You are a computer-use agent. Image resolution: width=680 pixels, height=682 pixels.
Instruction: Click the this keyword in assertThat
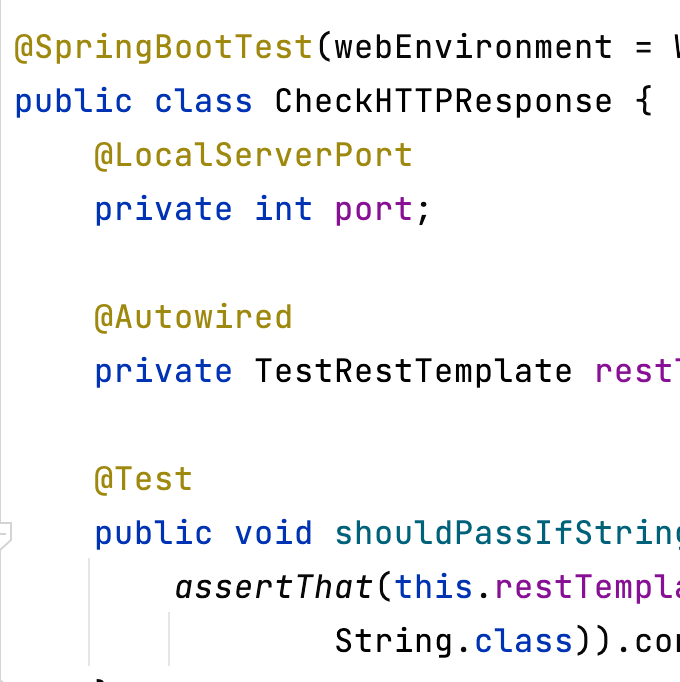coord(434,587)
